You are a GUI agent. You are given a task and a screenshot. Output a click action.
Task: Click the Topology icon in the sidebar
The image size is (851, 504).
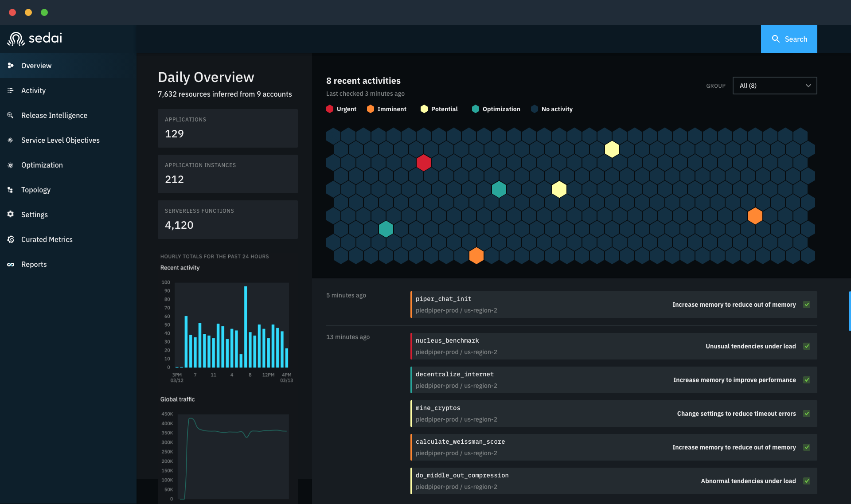coord(11,190)
